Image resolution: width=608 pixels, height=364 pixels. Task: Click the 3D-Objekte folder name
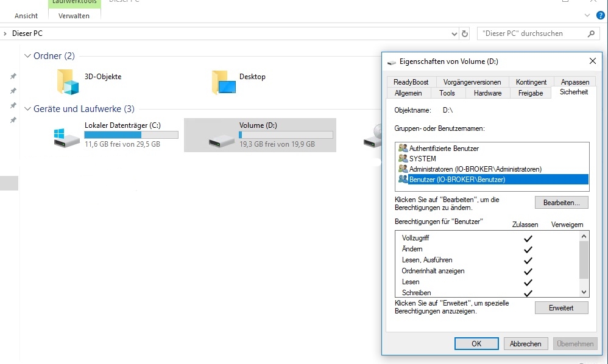(103, 77)
